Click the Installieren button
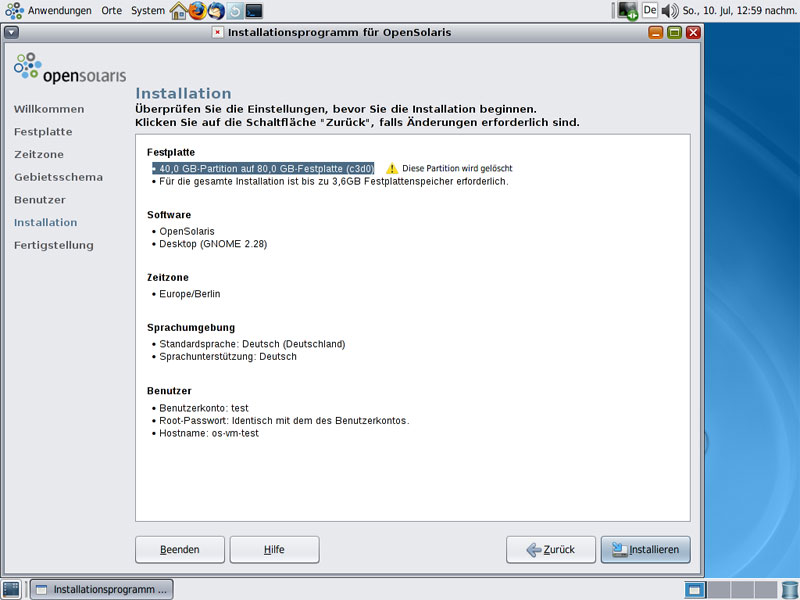Image resolution: width=800 pixels, height=600 pixels. click(x=645, y=550)
